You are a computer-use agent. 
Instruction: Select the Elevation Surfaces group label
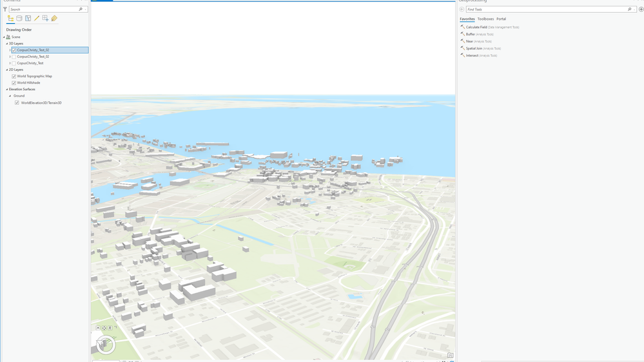(x=22, y=90)
